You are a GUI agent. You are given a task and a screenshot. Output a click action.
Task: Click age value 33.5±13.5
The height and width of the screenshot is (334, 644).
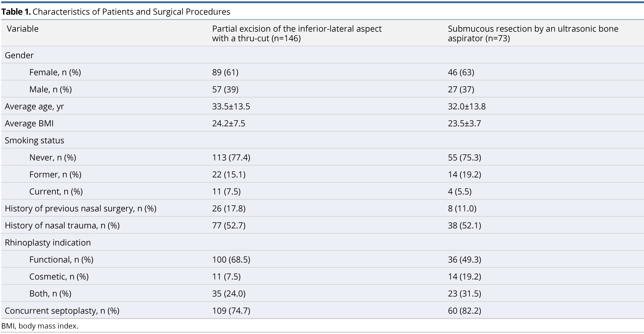click(231, 107)
